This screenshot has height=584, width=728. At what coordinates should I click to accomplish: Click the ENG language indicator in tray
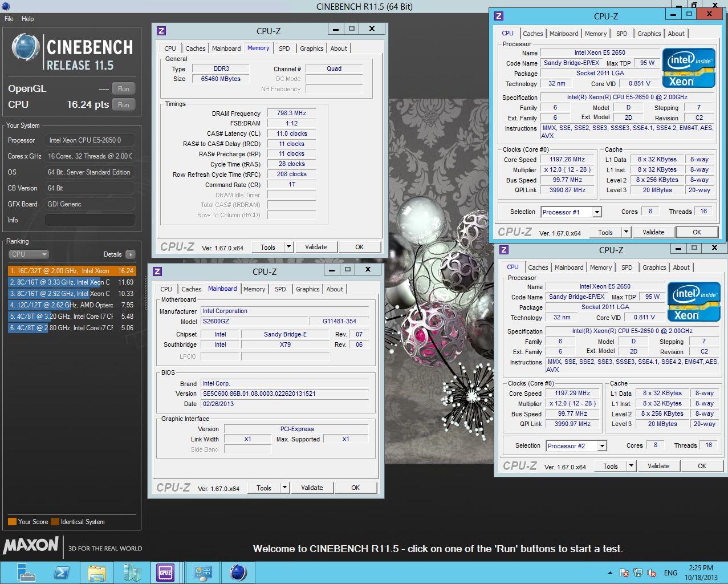click(x=670, y=573)
